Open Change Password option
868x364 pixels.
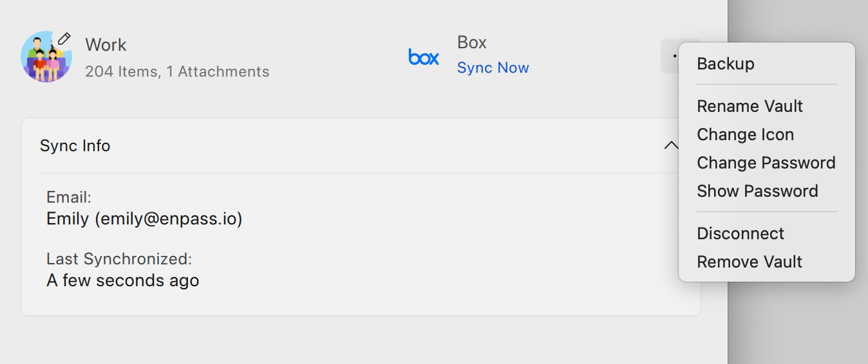(766, 163)
